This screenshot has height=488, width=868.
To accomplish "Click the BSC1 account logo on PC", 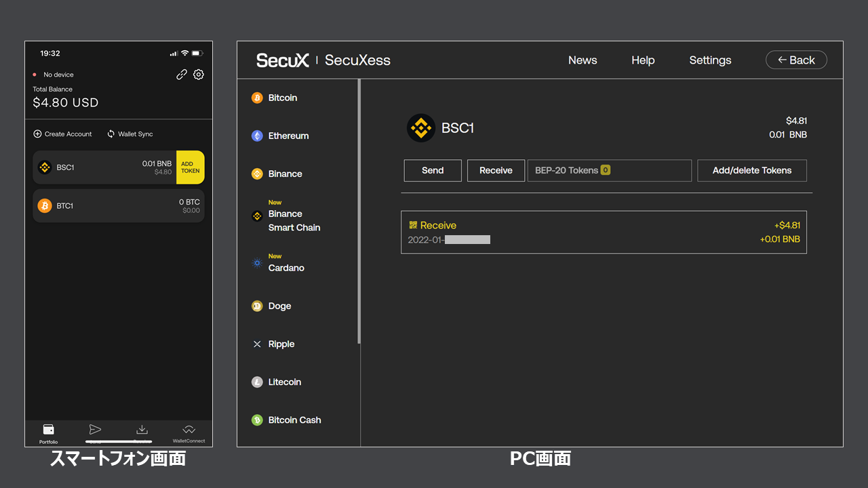I will 421,127.
